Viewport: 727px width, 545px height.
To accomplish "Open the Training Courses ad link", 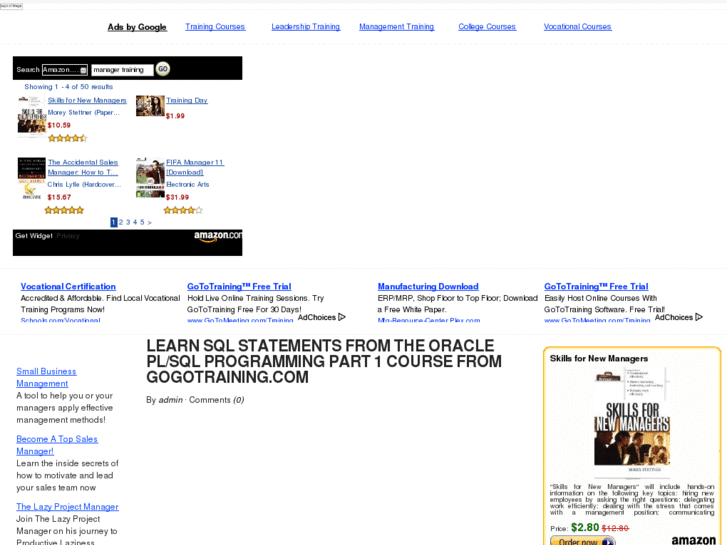I will pos(215,27).
